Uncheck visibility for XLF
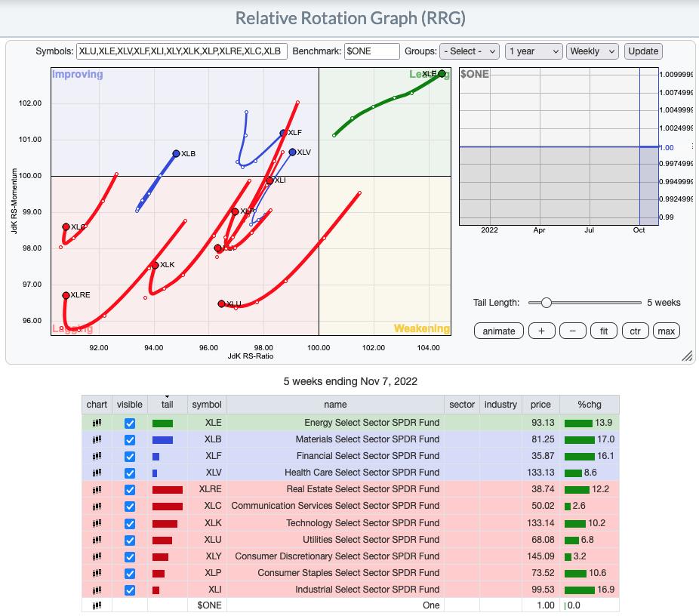 pos(130,457)
